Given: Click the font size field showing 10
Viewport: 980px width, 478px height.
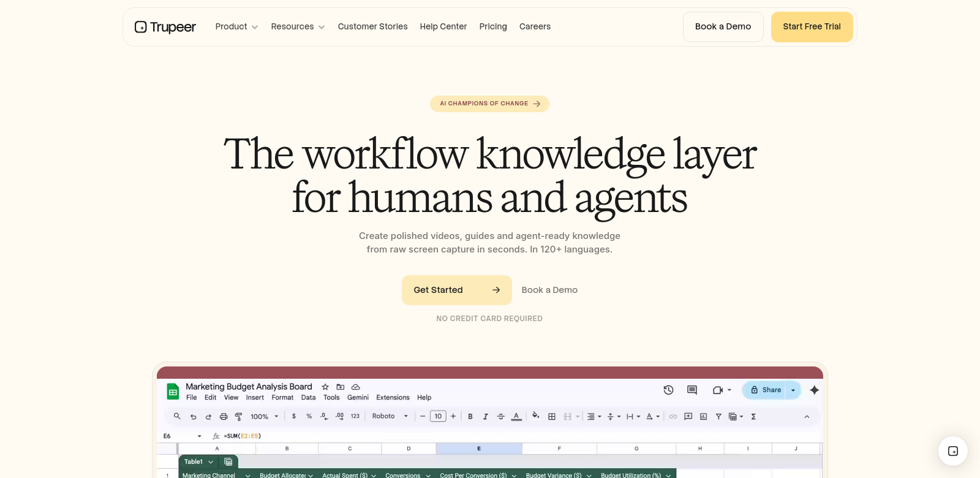Looking at the screenshot, I should pyautogui.click(x=438, y=417).
